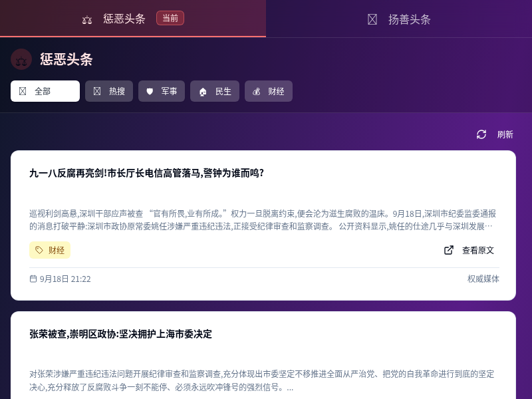Click the tag icon in 财经 label

[x=39, y=250]
